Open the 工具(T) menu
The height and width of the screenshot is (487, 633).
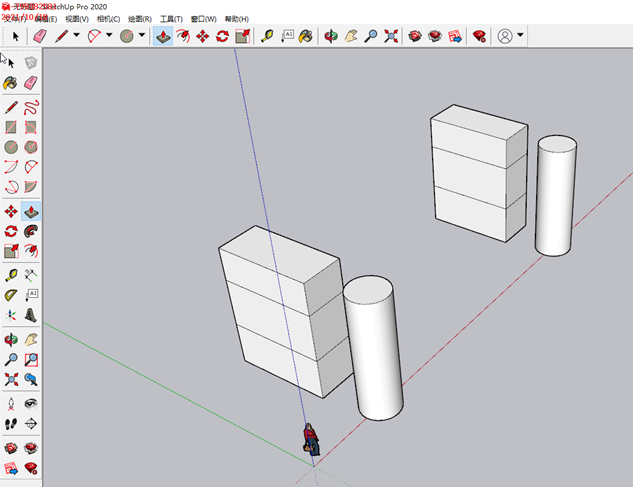(172, 18)
